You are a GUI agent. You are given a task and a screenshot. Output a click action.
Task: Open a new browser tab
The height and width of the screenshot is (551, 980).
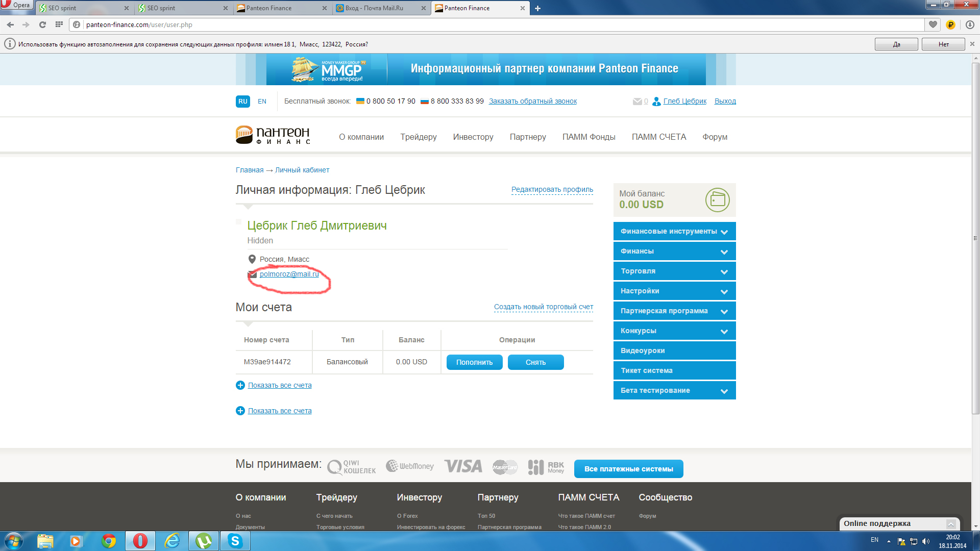(537, 8)
